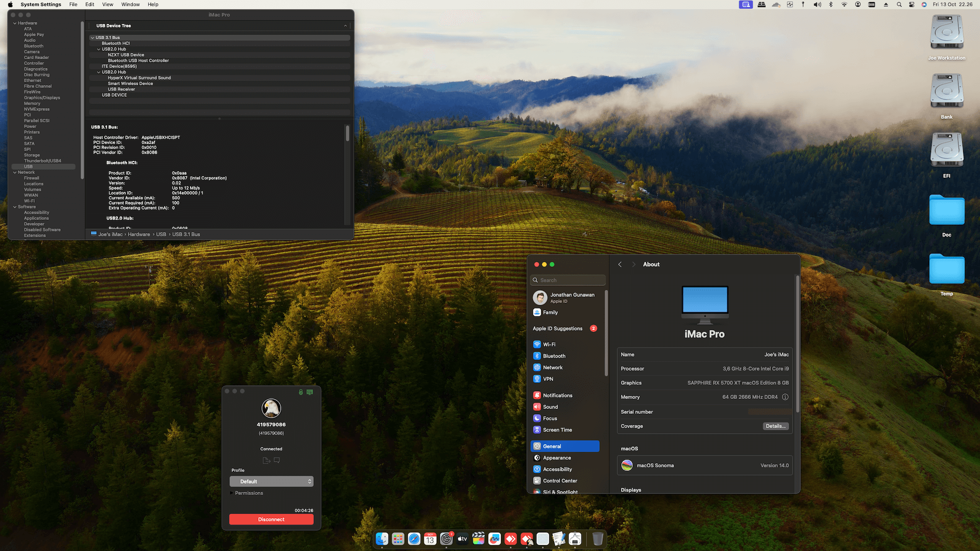980x551 pixels.
Task: Click the red Disconnect button
Action: pos(271,519)
